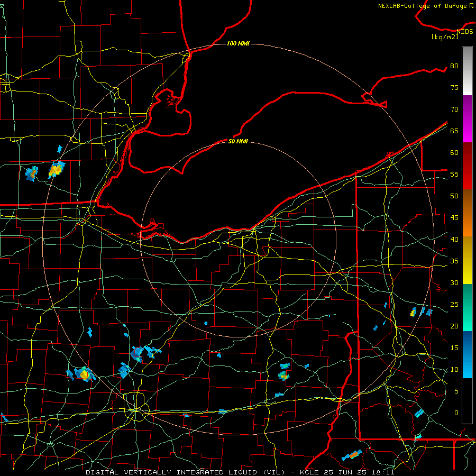Click the [kg/m2] units label
476x476 pixels.
[445, 37]
